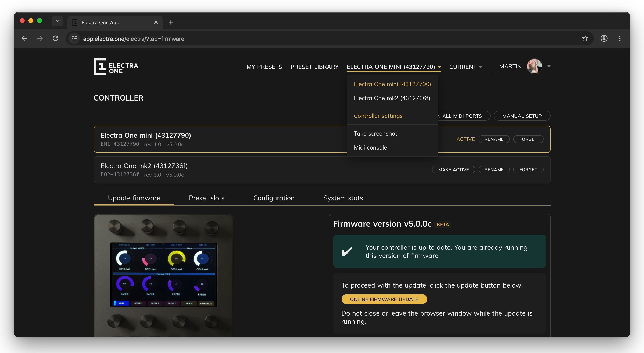The image size is (644, 353).
Task: Expand the Martin user menu arrow
Action: [549, 67]
